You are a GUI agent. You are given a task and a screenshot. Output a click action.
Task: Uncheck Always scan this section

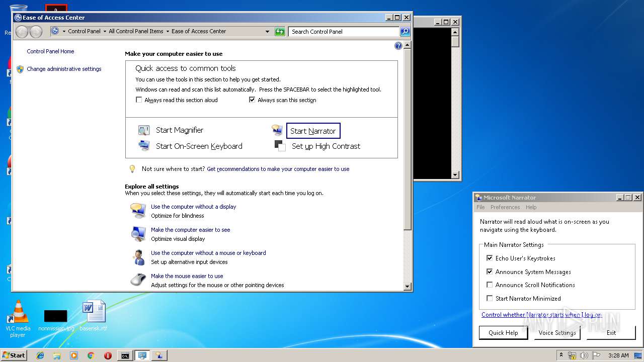253,100
